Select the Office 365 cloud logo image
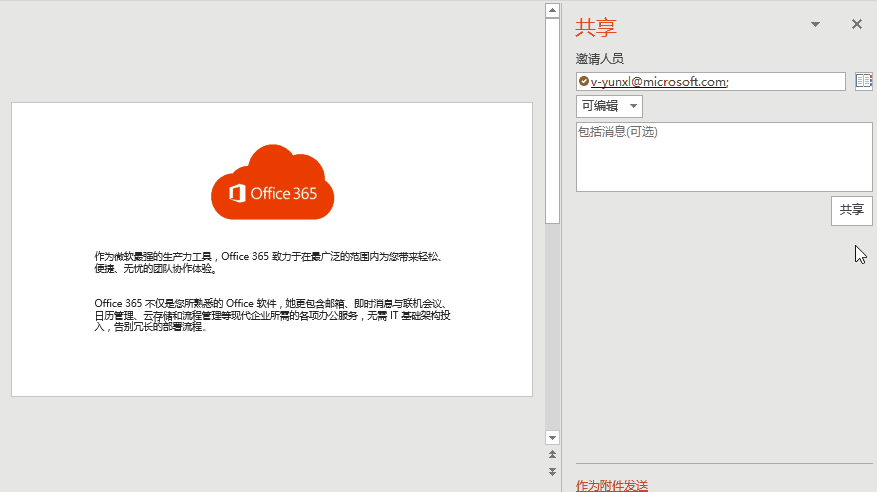The height and width of the screenshot is (492, 877). [x=272, y=182]
